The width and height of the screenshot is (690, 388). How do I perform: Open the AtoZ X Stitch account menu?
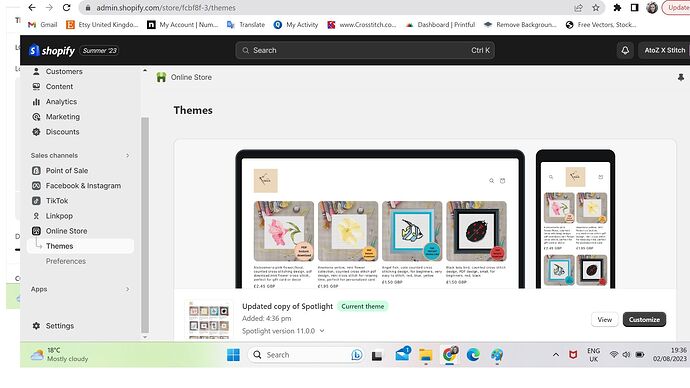coord(664,51)
